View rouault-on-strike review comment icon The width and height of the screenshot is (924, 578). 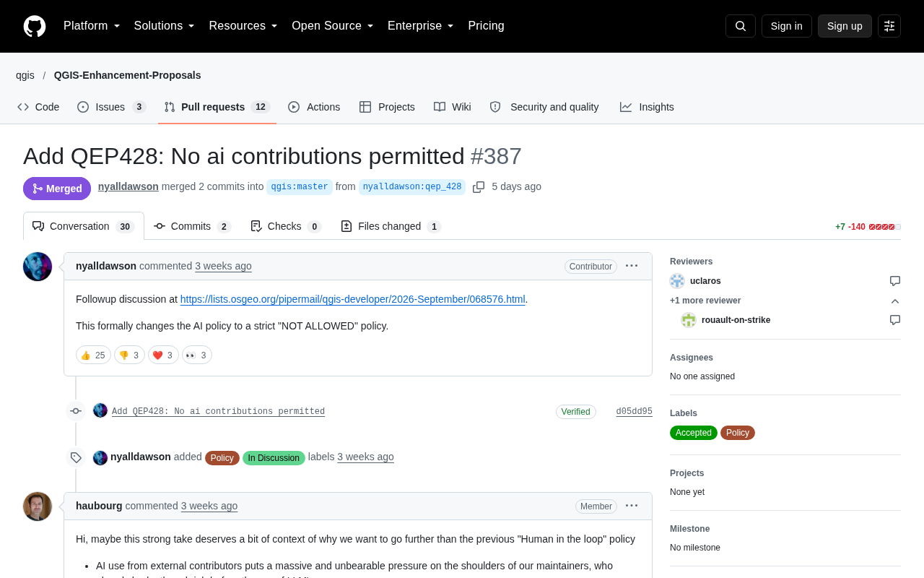coord(895,320)
